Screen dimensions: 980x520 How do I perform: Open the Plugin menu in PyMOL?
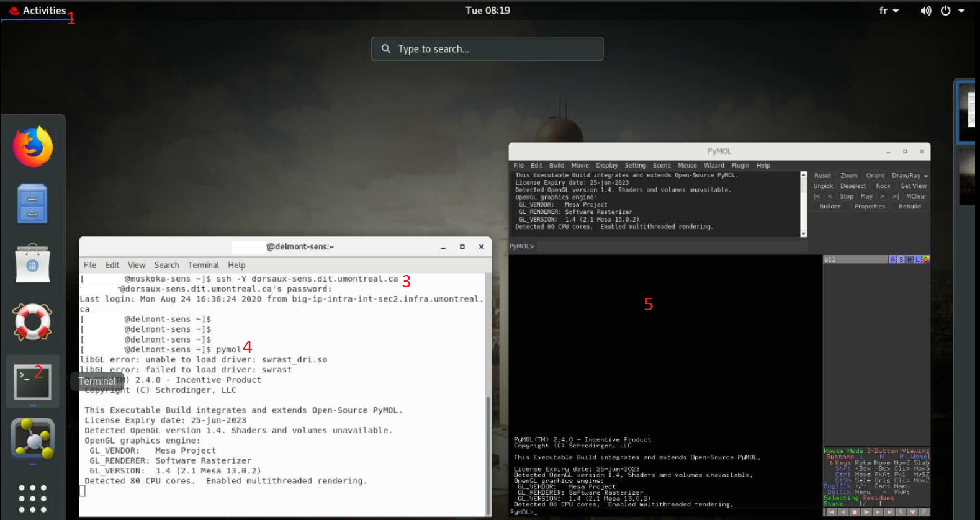click(x=740, y=166)
